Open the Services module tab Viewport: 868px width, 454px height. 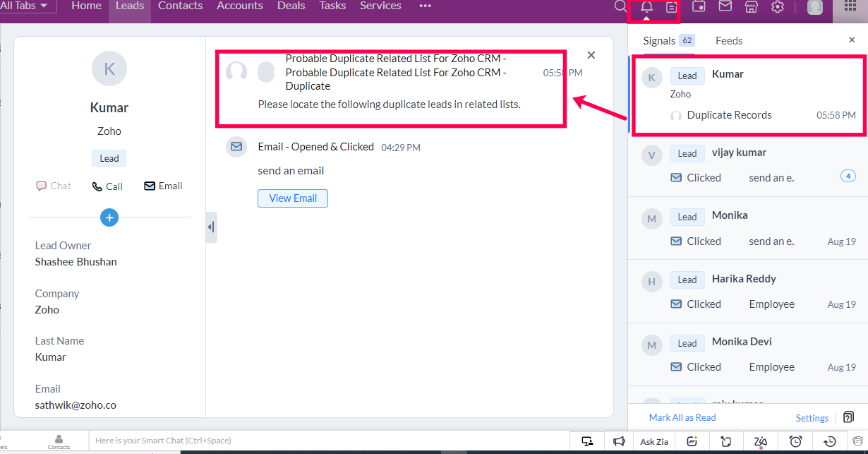pos(380,6)
